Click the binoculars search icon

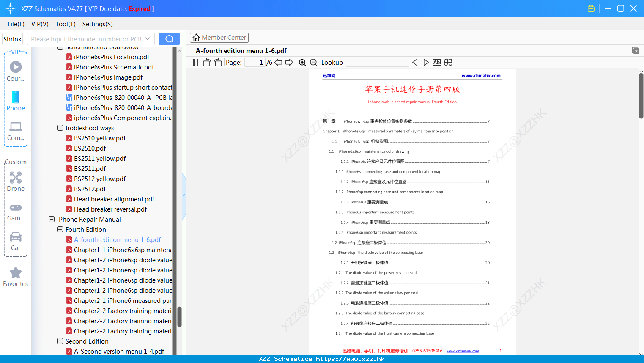448,63
